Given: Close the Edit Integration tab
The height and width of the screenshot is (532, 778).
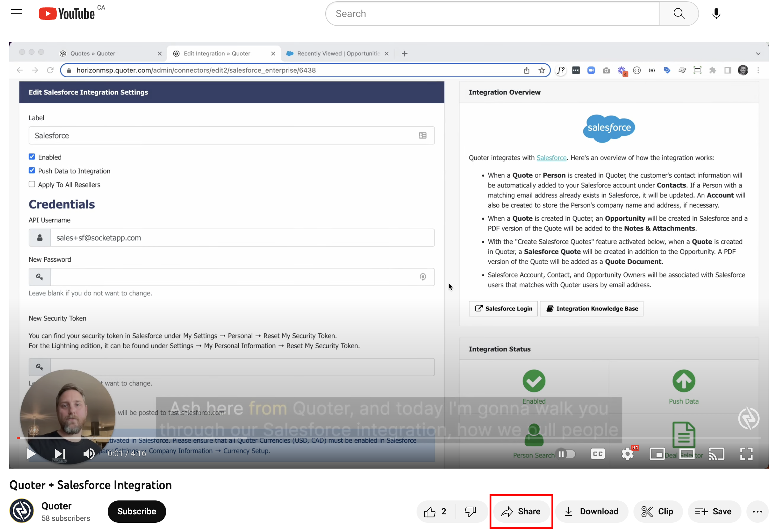Looking at the screenshot, I should click(273, 54).
